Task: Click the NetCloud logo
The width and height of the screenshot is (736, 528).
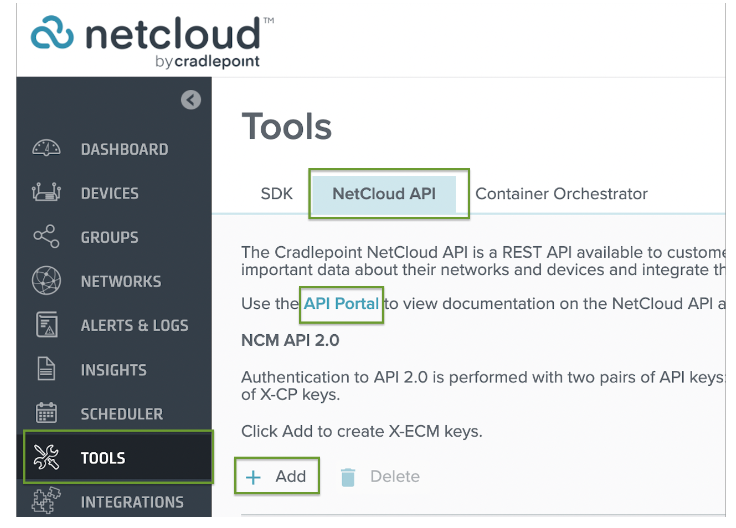Action: [146, 40]
